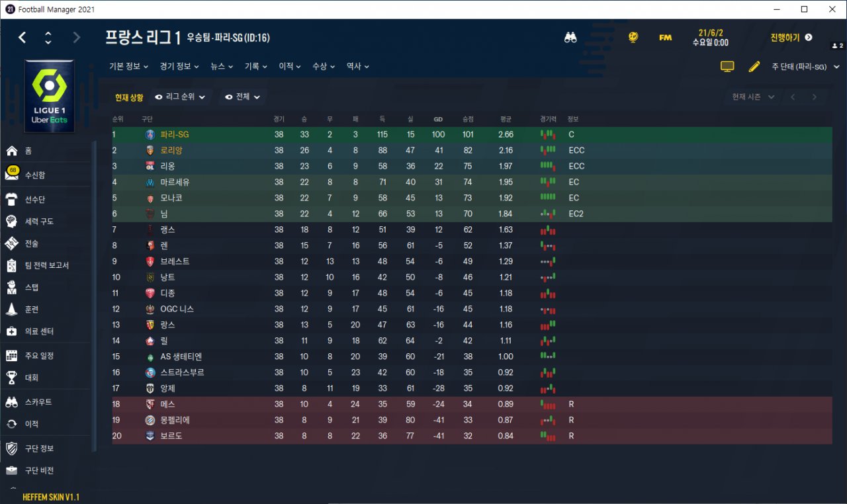Expand the 경기 정보 menu
This screenshot has width=847, height=504.
[x=179, y=67]
